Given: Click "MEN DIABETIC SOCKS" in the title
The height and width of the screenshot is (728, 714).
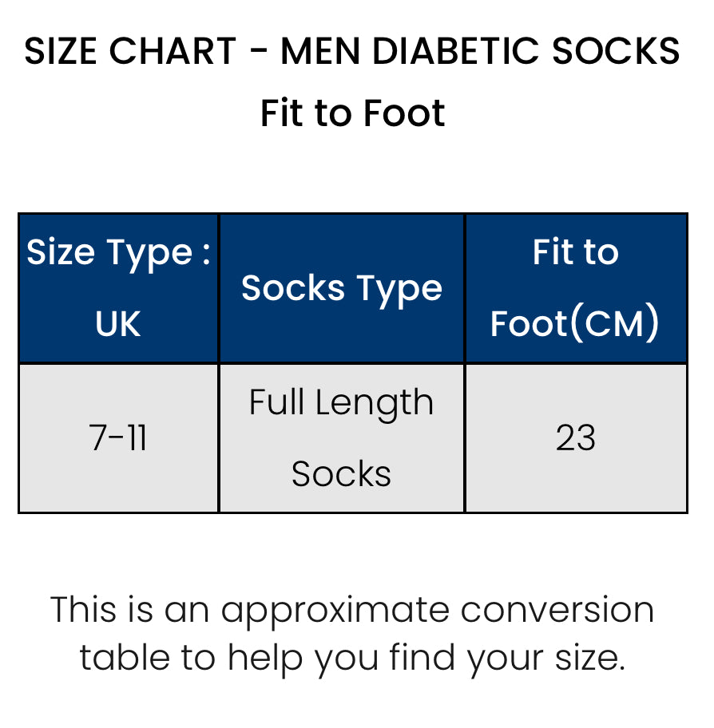Looking at the screenshot, I should click(x=480, y=53).
